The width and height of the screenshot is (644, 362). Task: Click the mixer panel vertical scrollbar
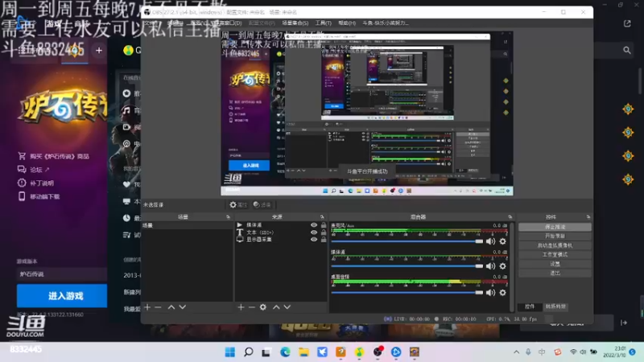pyautogui.click(x=512, y=266)
